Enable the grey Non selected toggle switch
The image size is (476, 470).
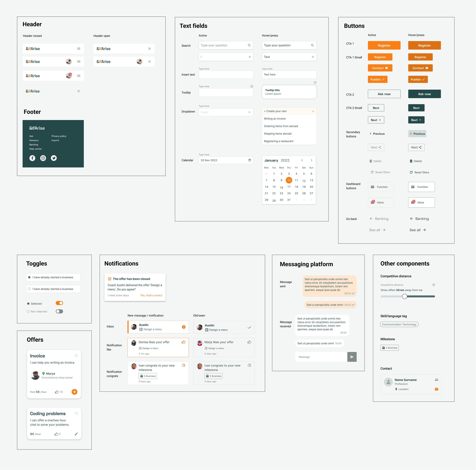(59, 311)
